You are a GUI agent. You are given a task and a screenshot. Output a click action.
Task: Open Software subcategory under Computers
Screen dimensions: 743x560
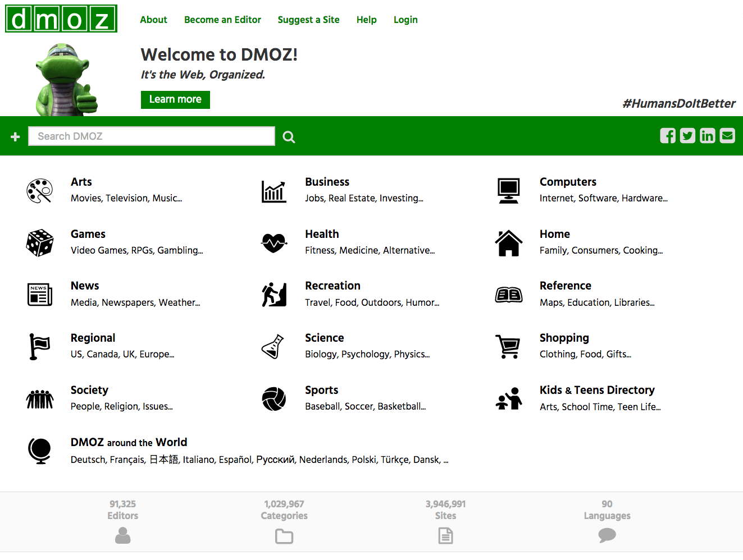(598, 198)
